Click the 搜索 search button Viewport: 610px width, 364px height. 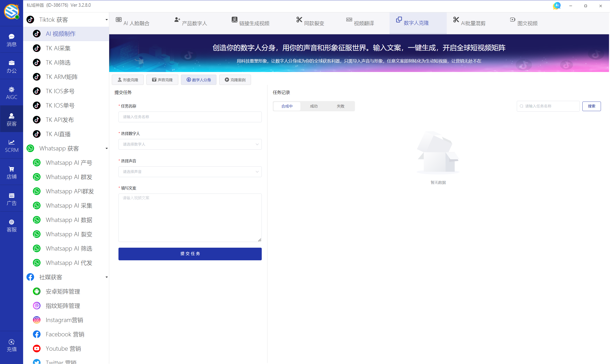[x=592, y=106]
